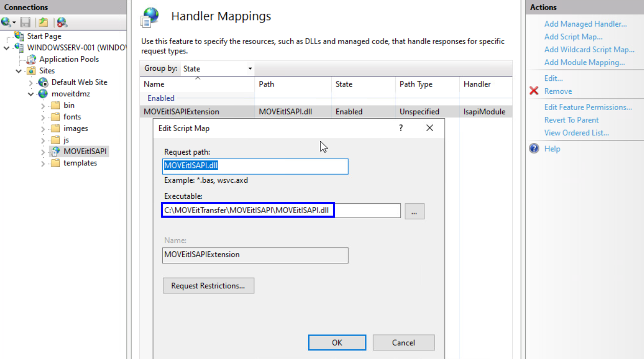Open Request Restrictions settings
Screen dimensions: 644x359
coord(208,286)
